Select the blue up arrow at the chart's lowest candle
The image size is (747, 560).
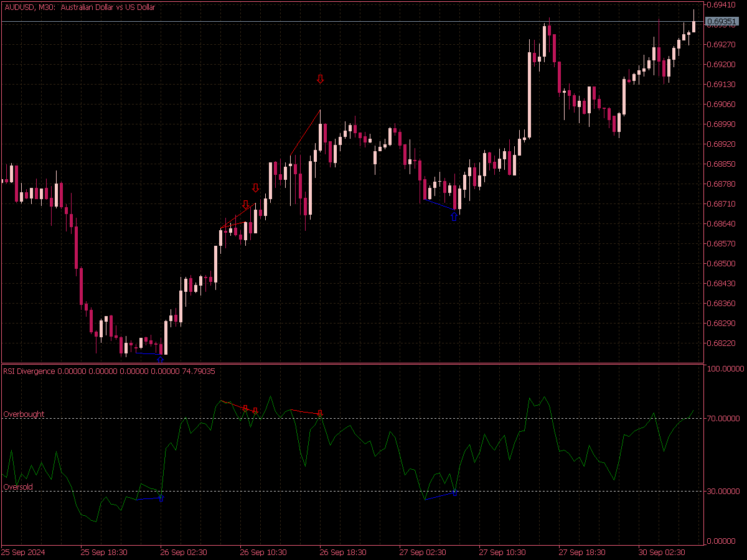click(x=160, y=360)
